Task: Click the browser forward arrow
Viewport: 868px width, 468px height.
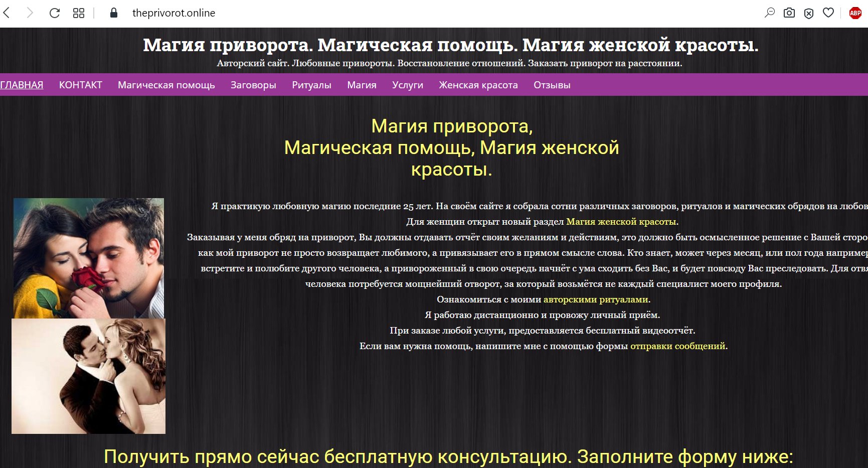Action: click(30, 13)
